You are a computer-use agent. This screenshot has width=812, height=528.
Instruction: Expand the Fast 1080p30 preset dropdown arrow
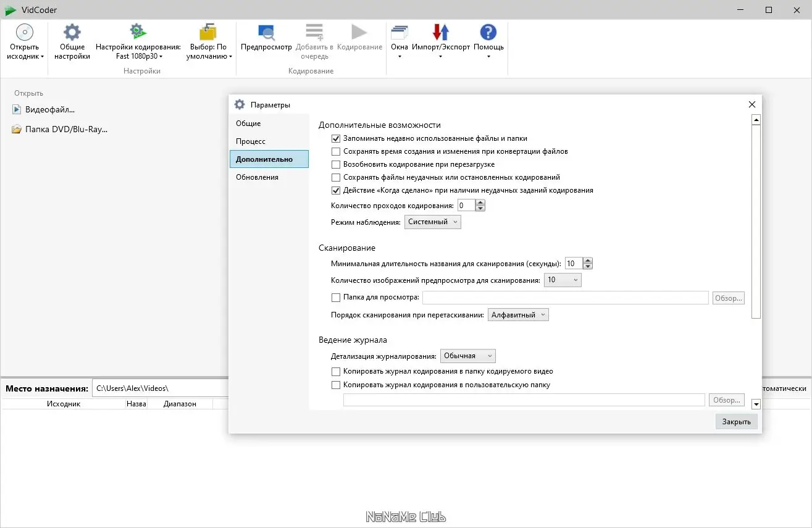[x=161, y=57]
